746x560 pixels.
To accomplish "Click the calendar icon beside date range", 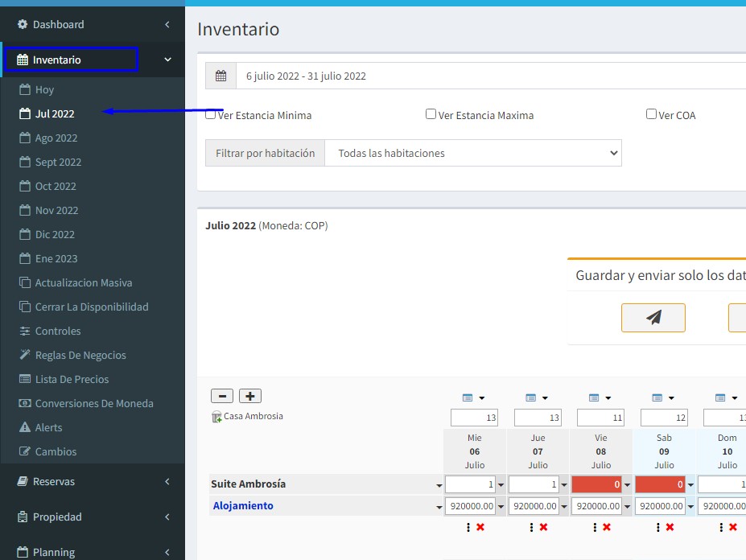I will click(x=221, y=76).
